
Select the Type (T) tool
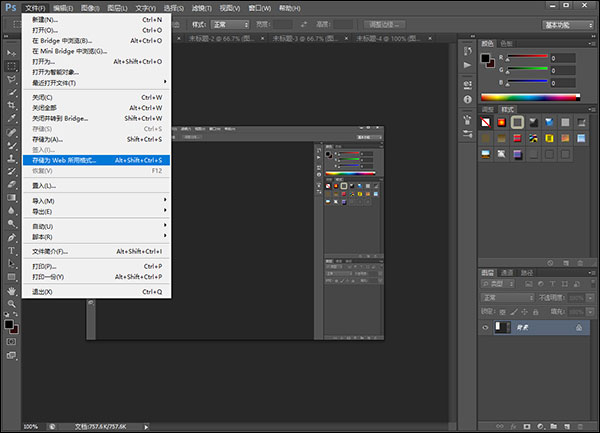tap(12, 250)
